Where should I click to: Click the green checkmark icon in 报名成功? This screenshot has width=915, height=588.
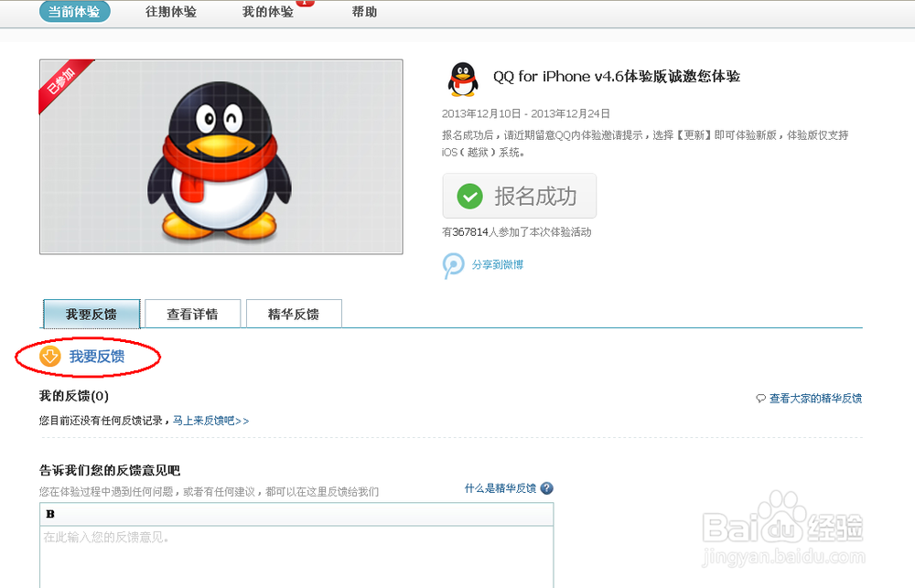pos(469,196)
